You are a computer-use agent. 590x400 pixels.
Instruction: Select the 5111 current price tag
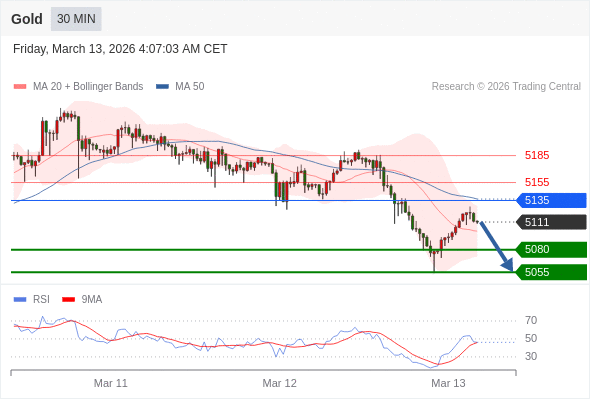coord(551,222)
